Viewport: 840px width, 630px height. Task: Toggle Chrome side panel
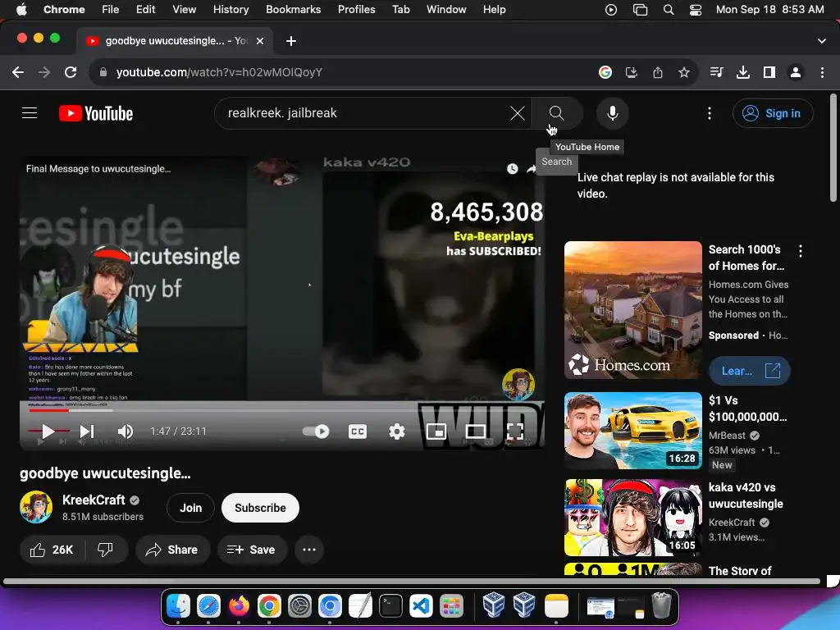(769, 72)
